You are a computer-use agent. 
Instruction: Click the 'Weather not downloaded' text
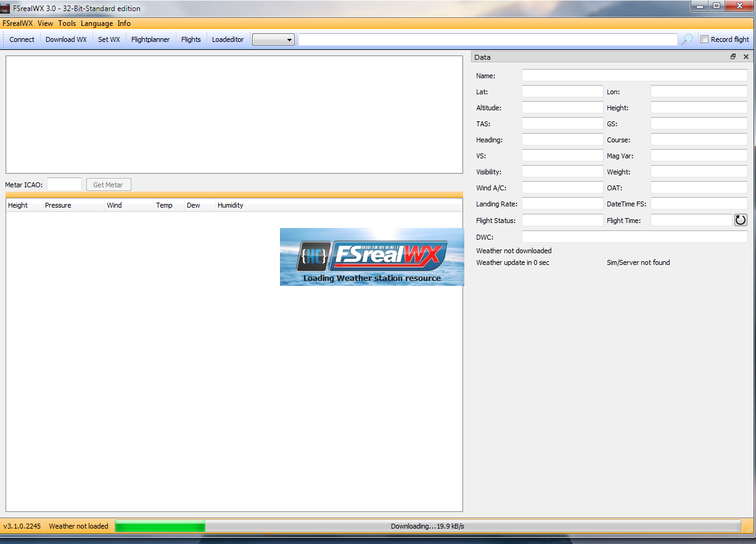(514, 251)
